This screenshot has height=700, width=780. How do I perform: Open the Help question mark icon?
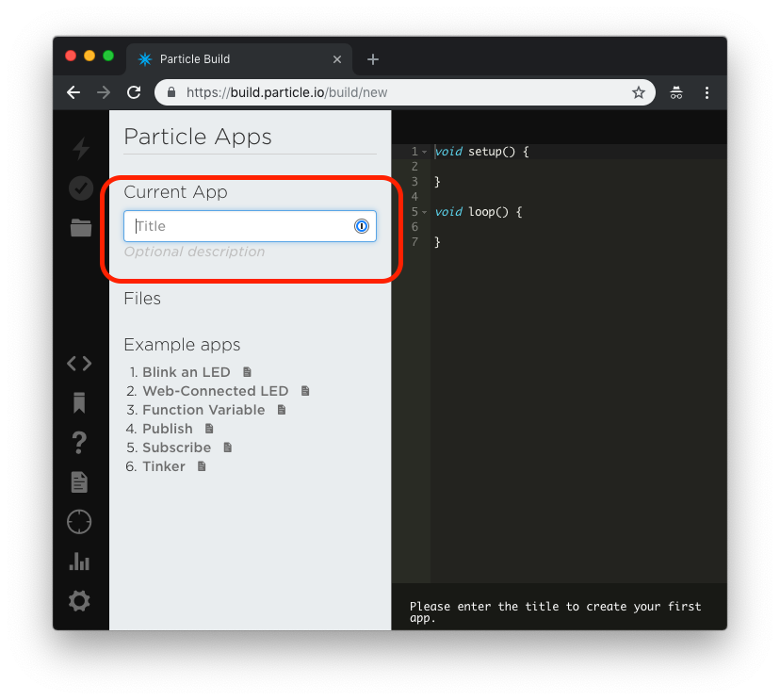point(79,442)
